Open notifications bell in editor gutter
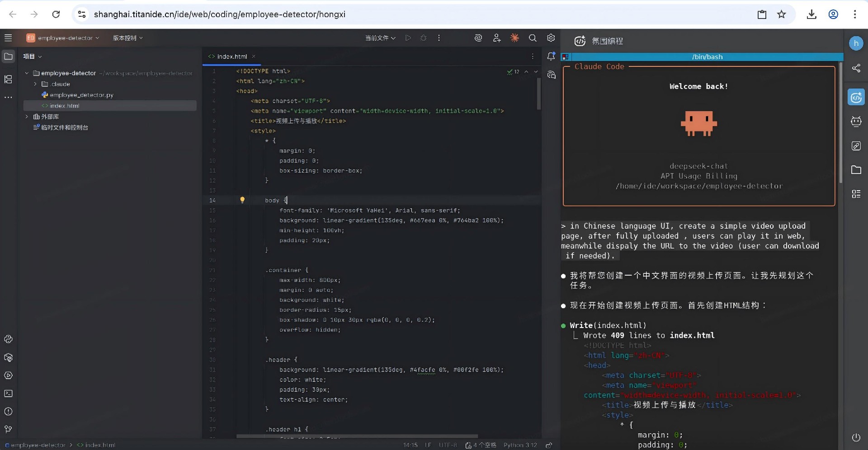 pos(551,56)
